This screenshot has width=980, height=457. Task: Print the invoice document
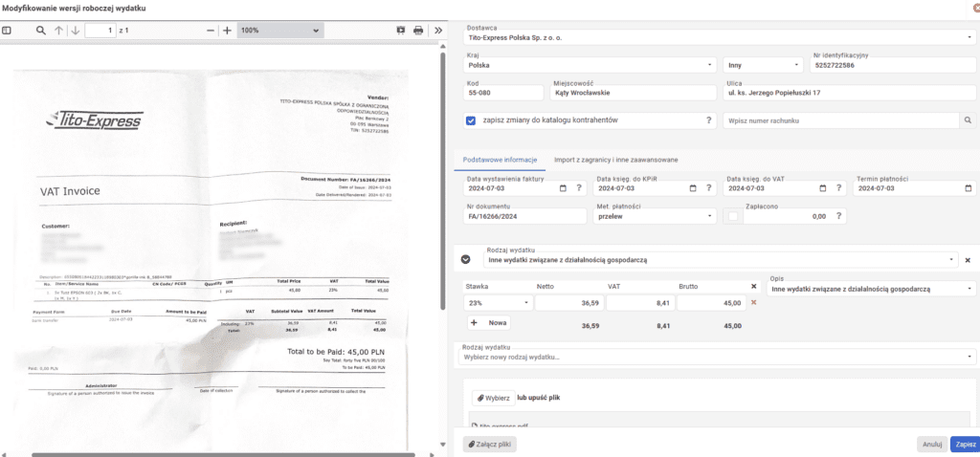418,31
